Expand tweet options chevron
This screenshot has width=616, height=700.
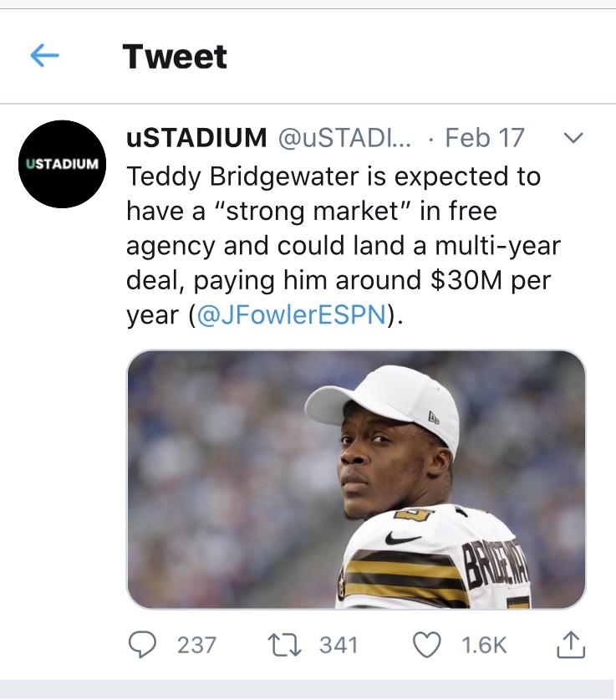(x=573, y=137)
